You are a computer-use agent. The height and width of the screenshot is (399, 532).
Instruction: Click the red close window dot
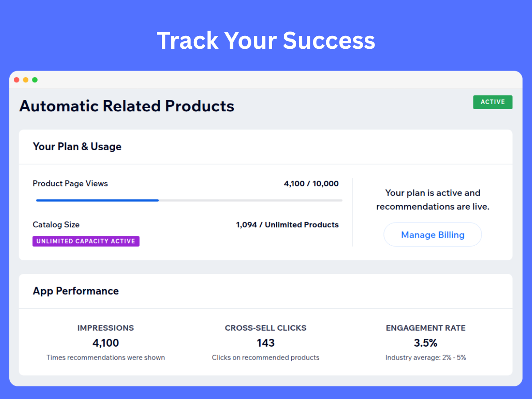pos(16,80)
